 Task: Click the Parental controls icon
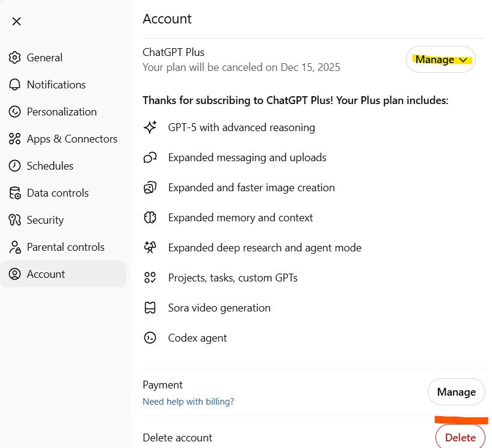(15, 247)
